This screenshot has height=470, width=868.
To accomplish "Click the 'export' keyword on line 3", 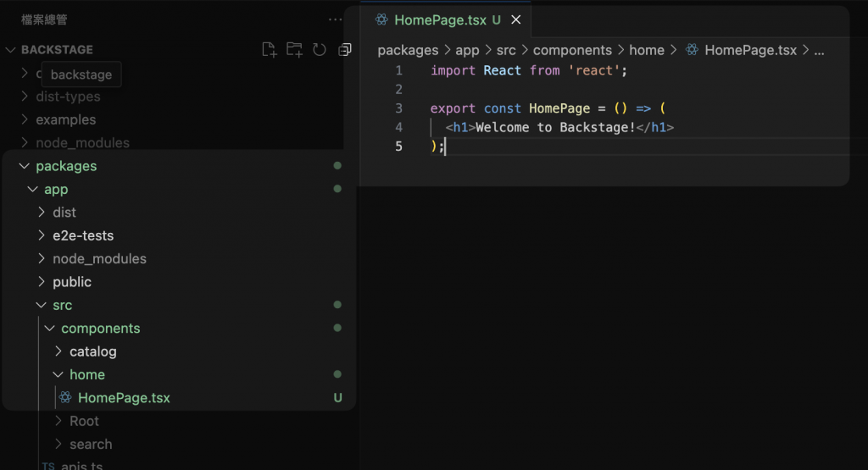I will [453, 108].
